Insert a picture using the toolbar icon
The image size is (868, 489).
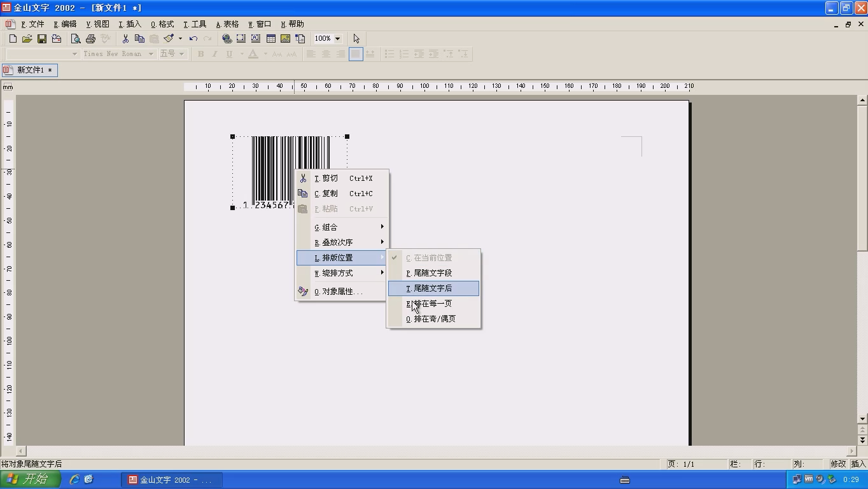[x=286, y=39]
